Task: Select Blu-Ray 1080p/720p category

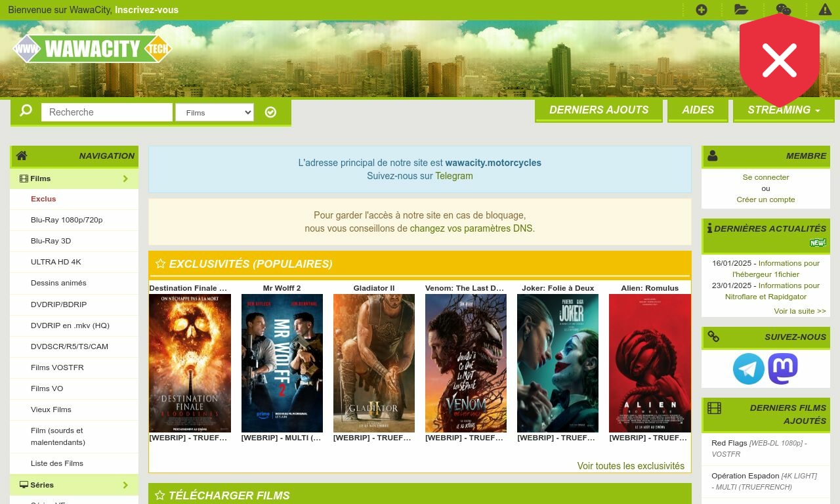Action: tap(67, 220)
